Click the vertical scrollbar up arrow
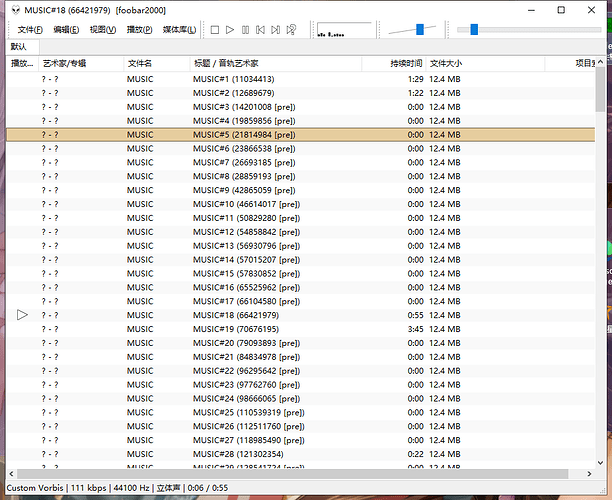 [x=600, y=62]
